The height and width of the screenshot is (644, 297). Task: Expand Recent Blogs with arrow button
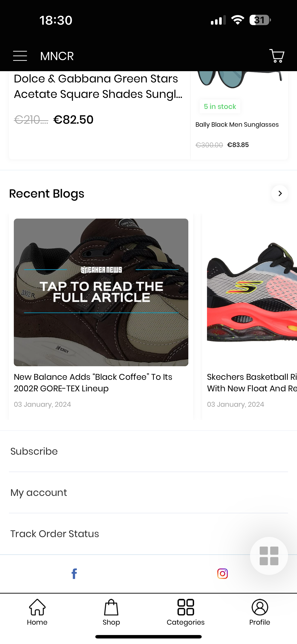(280, 193)
